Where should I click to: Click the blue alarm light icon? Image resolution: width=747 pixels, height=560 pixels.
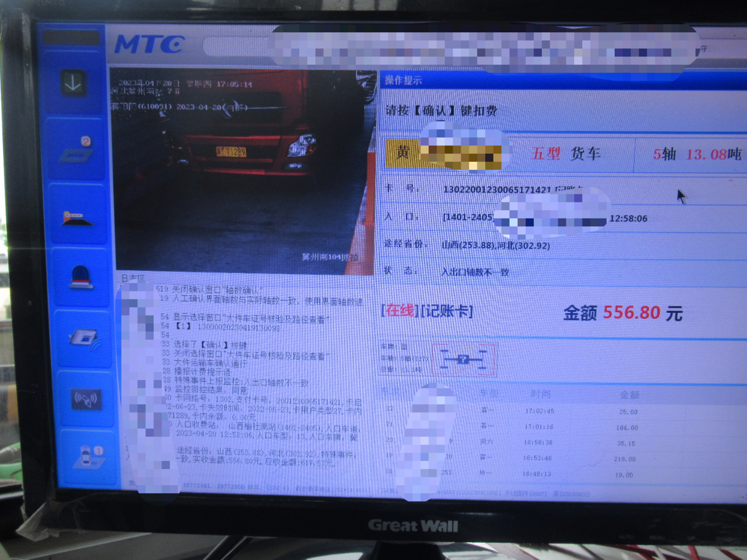(81, 277)
